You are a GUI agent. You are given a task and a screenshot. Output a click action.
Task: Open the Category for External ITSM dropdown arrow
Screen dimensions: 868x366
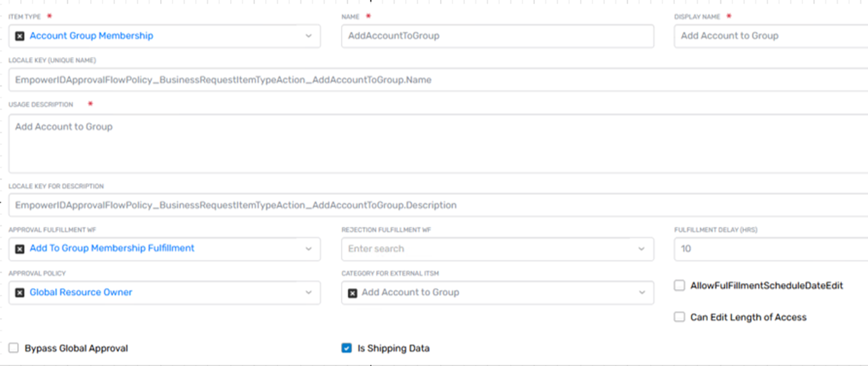(x=642, y=293)
